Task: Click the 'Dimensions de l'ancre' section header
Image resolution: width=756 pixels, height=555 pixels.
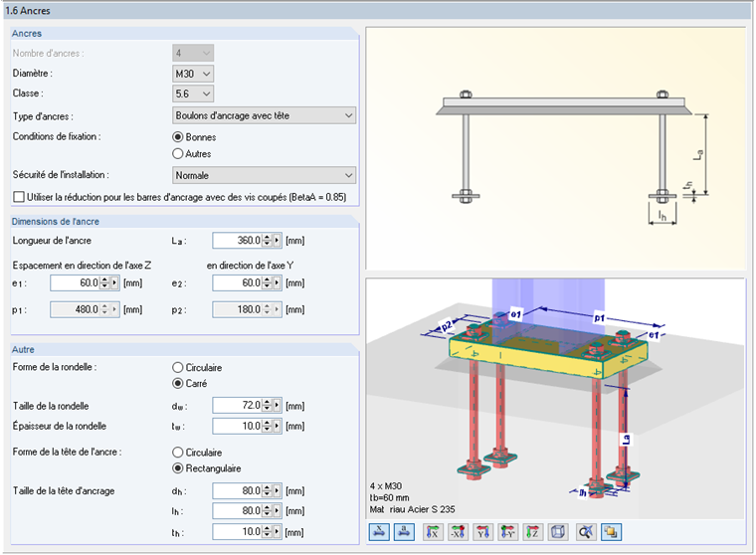Action: point(56,222)
